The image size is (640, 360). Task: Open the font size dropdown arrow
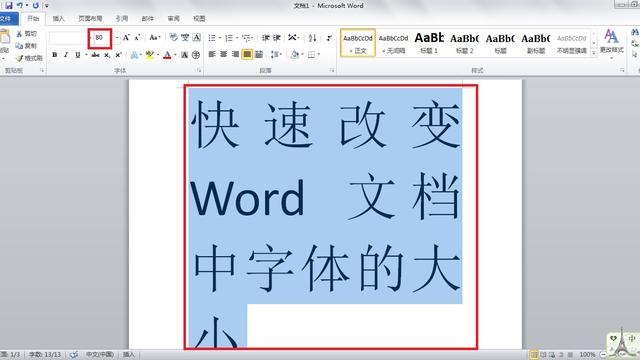tap(117, 38)
